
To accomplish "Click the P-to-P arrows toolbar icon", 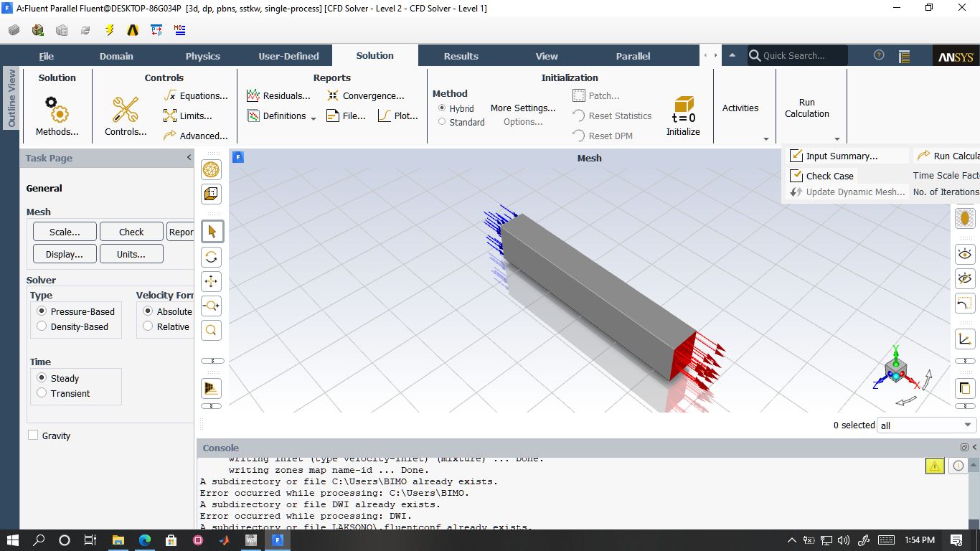I will pyautogui.click(x=156, y=30).
